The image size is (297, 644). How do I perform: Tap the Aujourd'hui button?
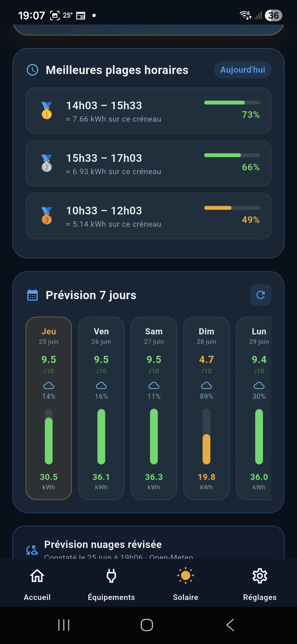(243, 70)
